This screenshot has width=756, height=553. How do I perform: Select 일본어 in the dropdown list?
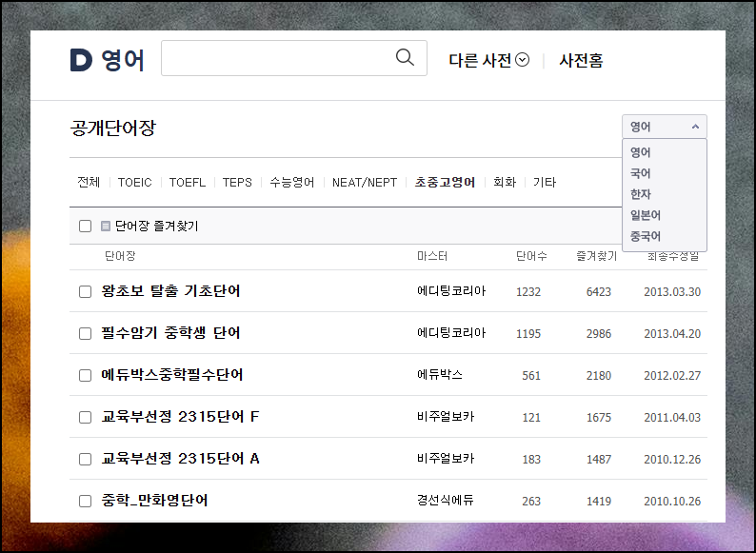646,215
